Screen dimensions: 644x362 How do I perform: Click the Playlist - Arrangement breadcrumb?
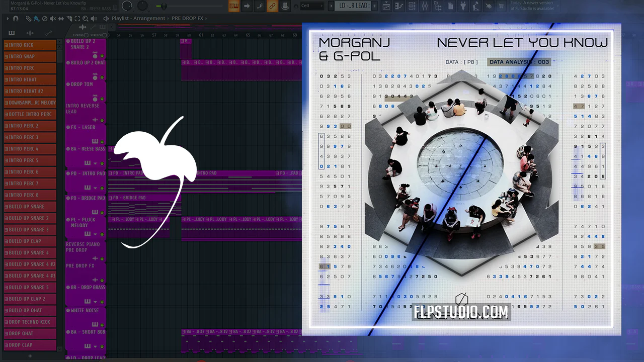tap(138, 18)
